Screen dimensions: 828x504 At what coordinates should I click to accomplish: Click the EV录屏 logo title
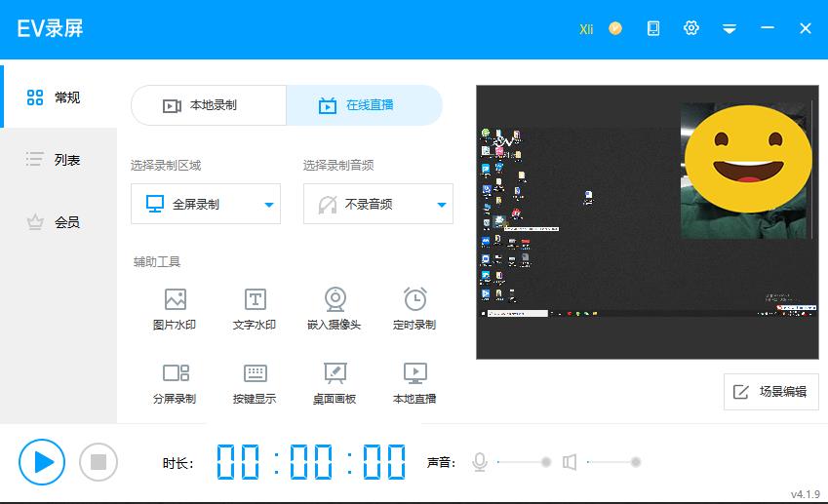pos(50,28)
